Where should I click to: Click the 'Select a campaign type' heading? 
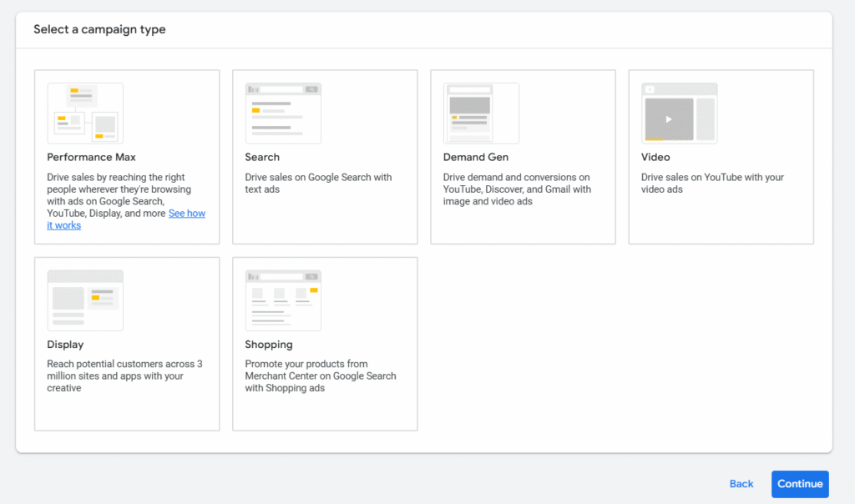[x=100, y=29]
